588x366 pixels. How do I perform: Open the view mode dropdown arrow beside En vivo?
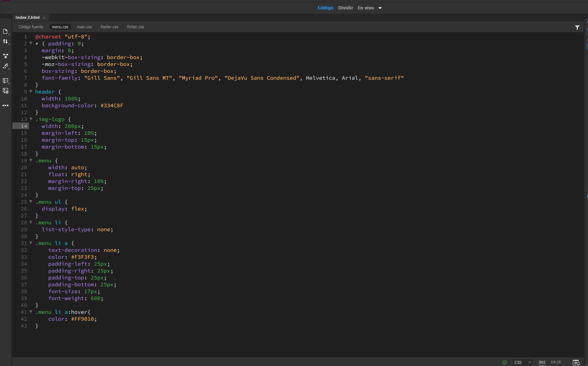tap(380, 8)
